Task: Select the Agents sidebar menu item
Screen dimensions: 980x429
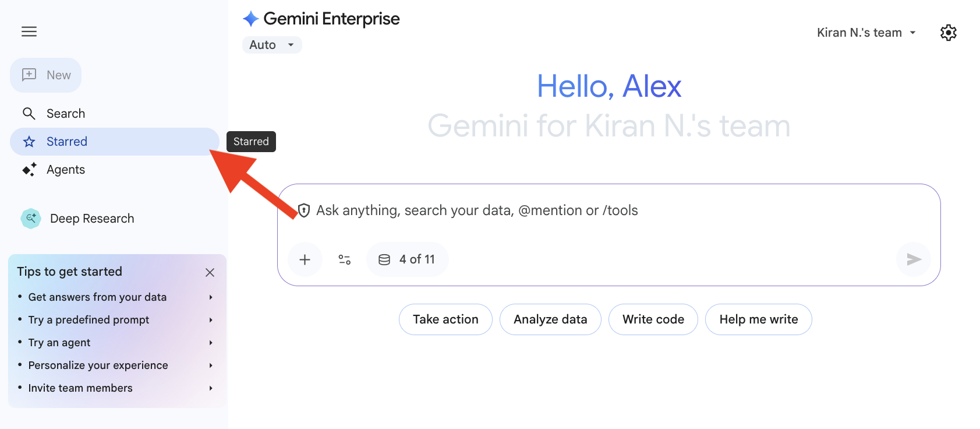Action: pyautogui.click(x=66, y=170)
